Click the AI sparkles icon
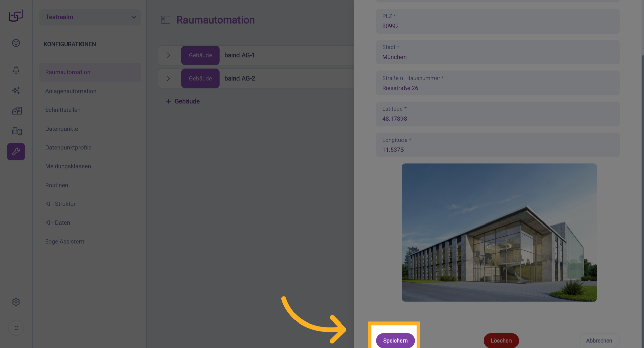Viewport: 644px width, 348px height. (x=16, y=90)
